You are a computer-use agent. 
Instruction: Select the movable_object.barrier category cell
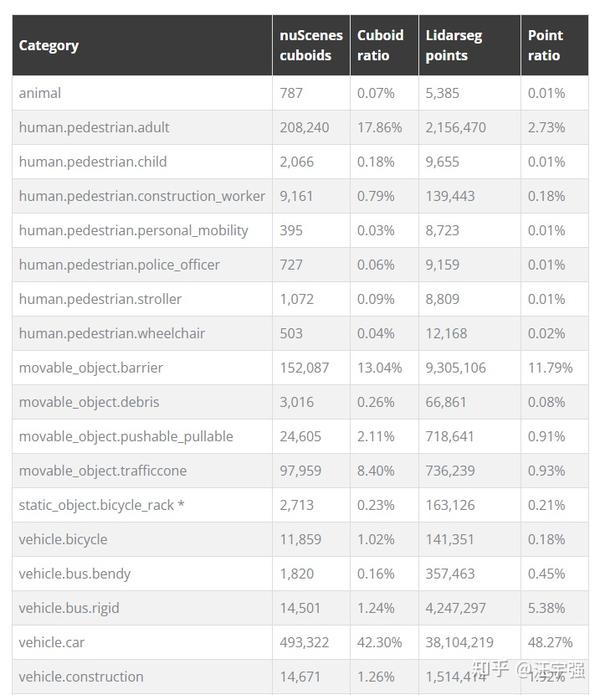click(x=142, y=368)
